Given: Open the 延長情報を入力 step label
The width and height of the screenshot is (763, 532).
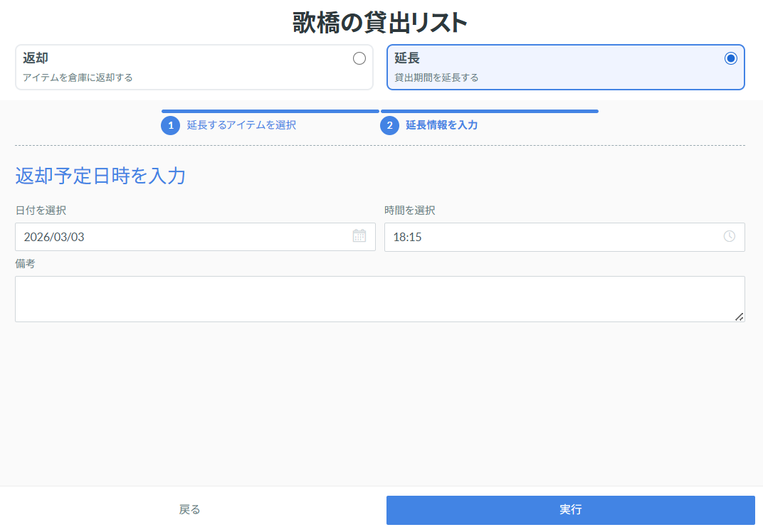Looking at the screenshot, I should tap(441, 125).
